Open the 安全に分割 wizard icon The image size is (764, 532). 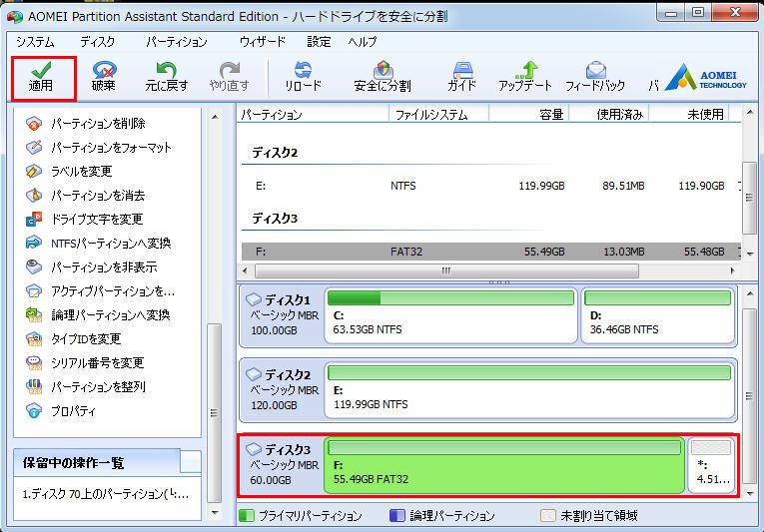click(382, 70)
